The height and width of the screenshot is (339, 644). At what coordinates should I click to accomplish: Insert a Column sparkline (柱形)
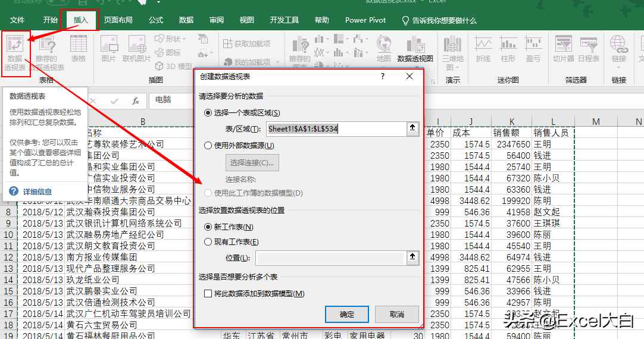pyautogui.click(x=508, y=49)
